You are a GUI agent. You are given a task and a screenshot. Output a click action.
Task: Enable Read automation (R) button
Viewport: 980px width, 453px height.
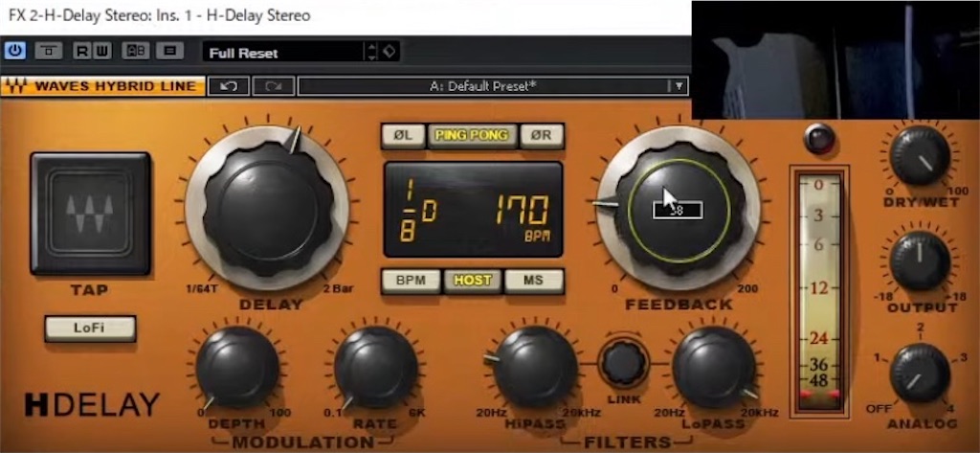[82, 51]
